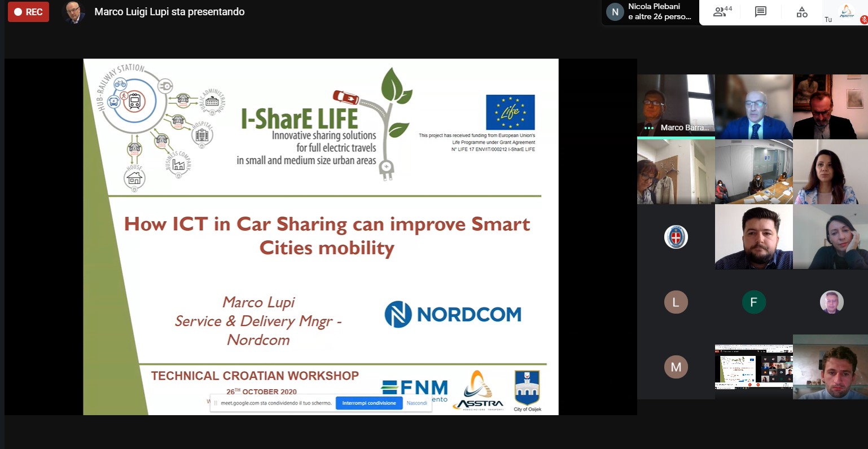Open the participants list showing 44 people

click(x=722, y=12)
